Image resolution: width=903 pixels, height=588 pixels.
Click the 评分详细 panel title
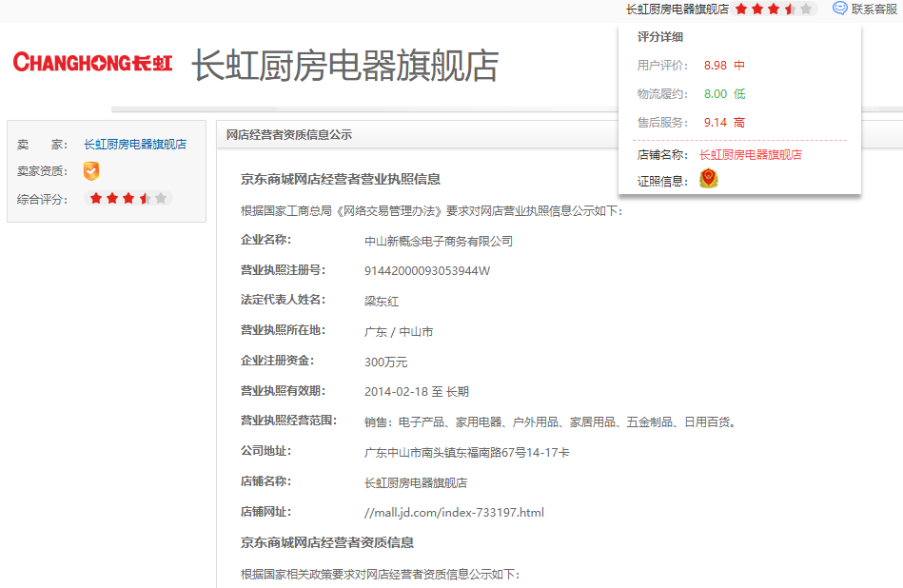click(660, 36)
